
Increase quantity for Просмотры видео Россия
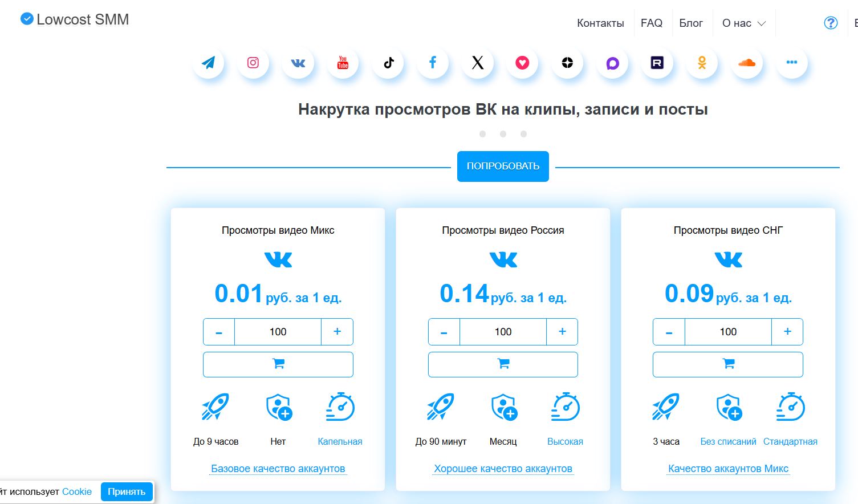click(x=562, y=331)
